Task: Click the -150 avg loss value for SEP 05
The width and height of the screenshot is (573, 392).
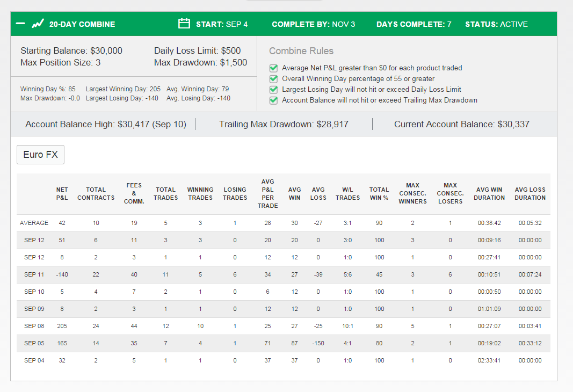Action: [318, 343]
